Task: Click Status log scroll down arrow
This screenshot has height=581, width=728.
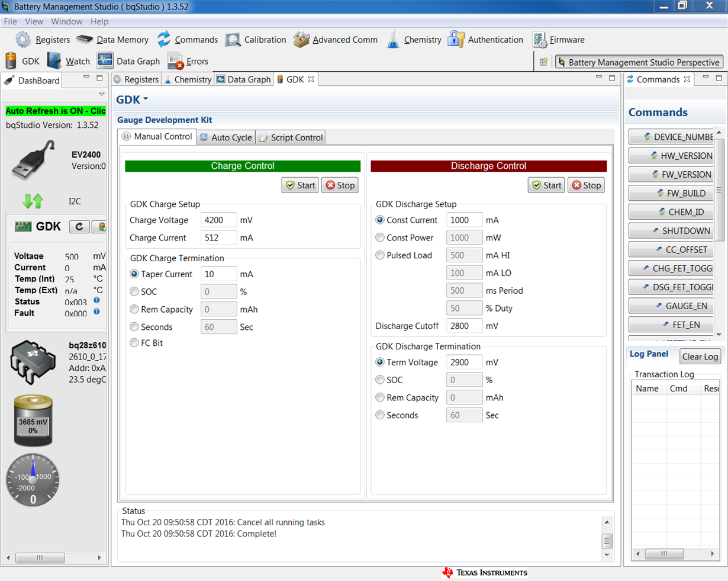Action: (607, 556)
